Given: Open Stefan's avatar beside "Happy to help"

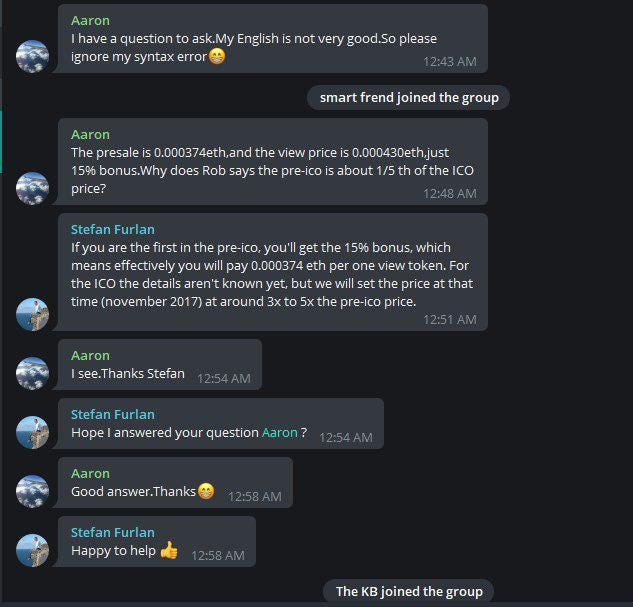Looking at the screenshot, I should click(x=32, y=550).
